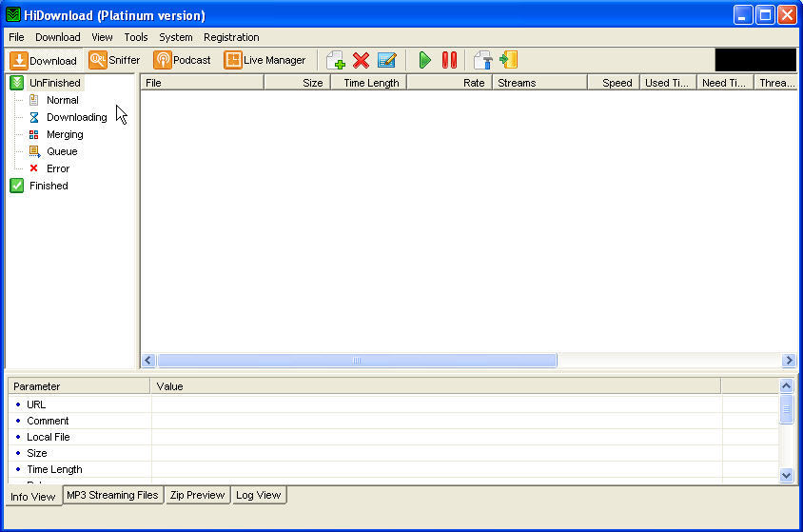
Task: Open the File menu
Action: pyautogui.click(x=16, y=37)
